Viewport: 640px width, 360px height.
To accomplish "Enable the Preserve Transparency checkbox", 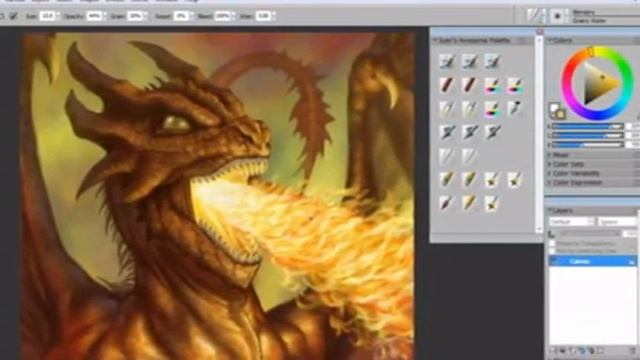I will (552, 243).
